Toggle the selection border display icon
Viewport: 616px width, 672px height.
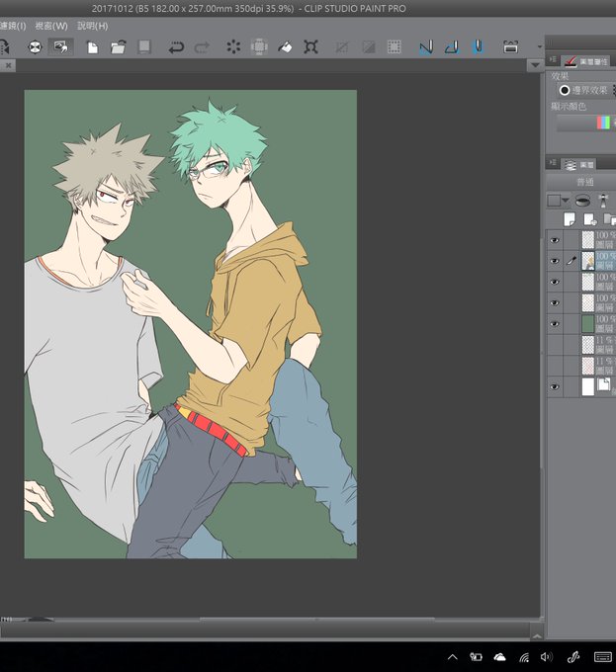(394, 46)
